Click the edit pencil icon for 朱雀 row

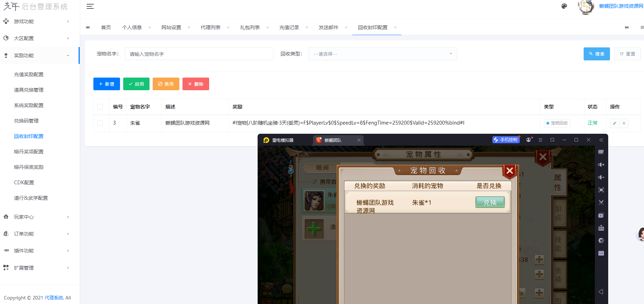615,123
